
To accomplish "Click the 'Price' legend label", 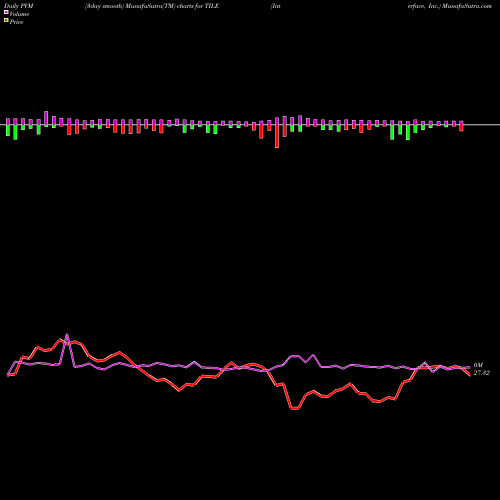I will coord(16,22).
